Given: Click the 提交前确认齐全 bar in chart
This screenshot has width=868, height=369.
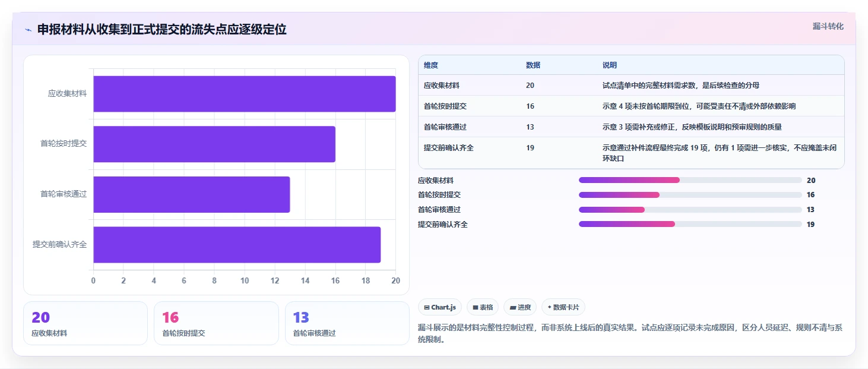Looking at the screenshot, I should coord(237,244).
